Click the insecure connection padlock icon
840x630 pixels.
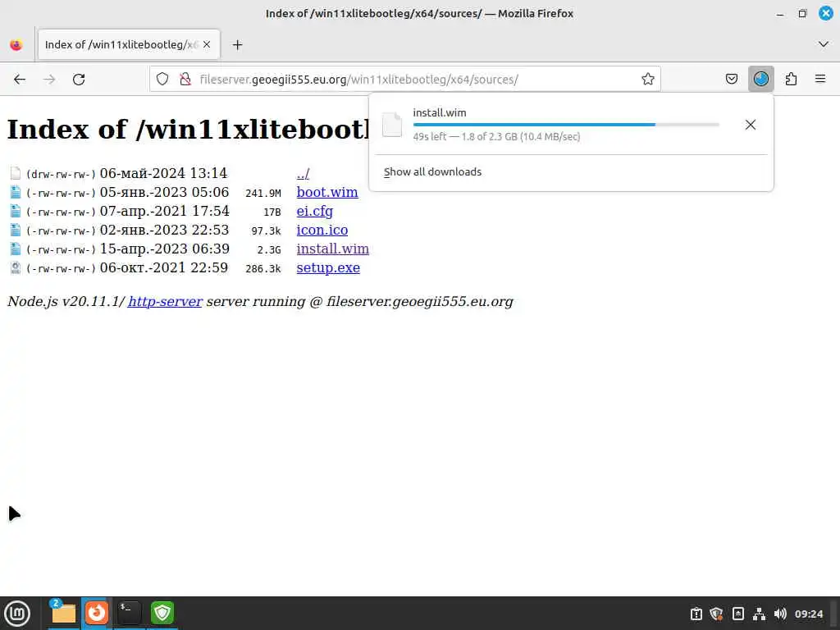tap(185, 80)
